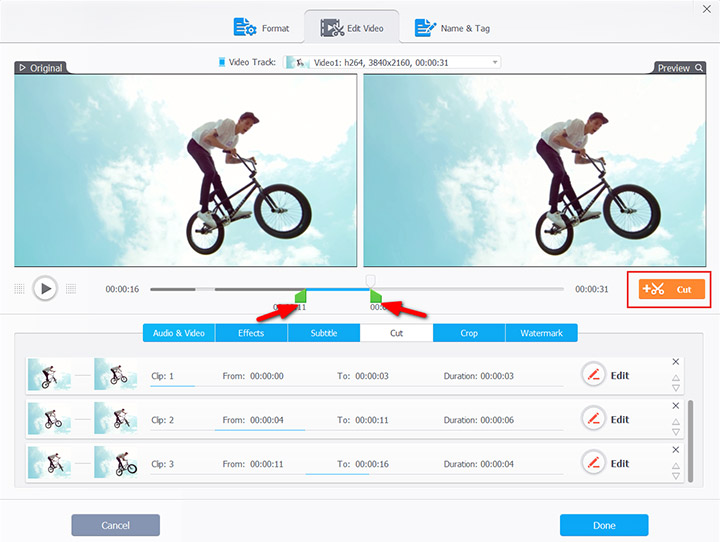Click the Format gear document icon

[245, 27]
